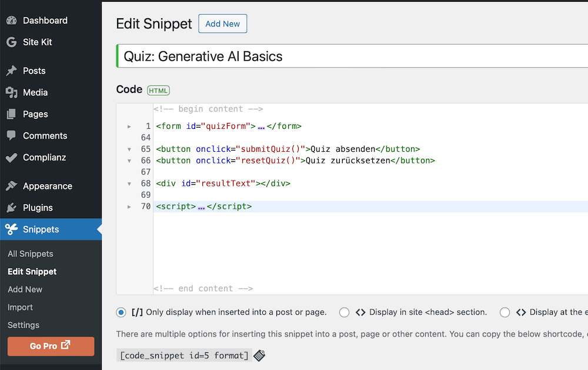Screen dimensions: 588x370
Task: Select 'Only display when inserted into a post' option
Action: point(121,312)
